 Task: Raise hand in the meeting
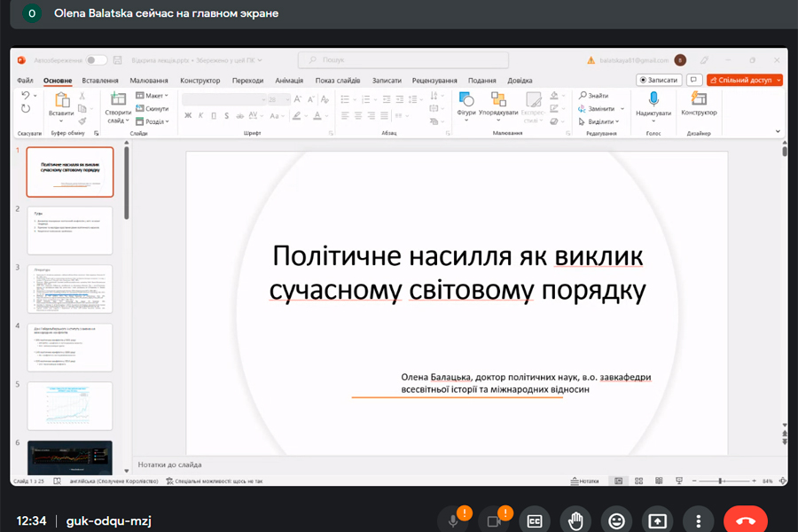575,520
